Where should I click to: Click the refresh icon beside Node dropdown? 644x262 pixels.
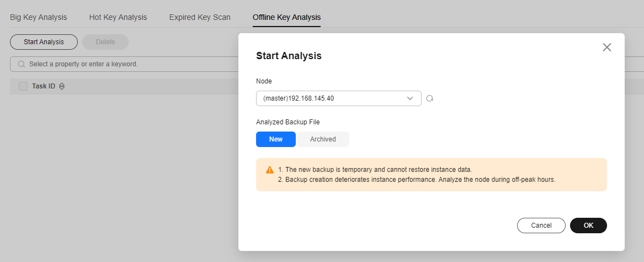(429, 98)
